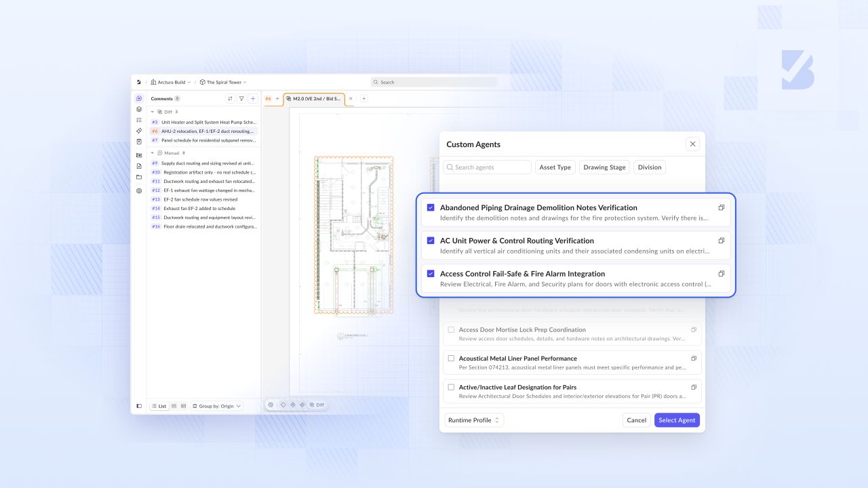The width and height of the screenshot is (868, 488).
Task: Select the M2.0 (VE 2nd / Bid S... tab
Action: [314, 99]
